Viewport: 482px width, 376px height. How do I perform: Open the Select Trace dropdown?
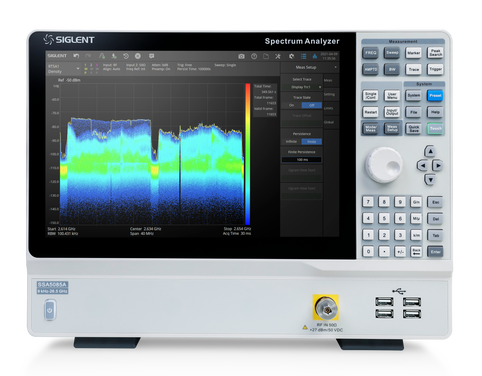point(302,87)
